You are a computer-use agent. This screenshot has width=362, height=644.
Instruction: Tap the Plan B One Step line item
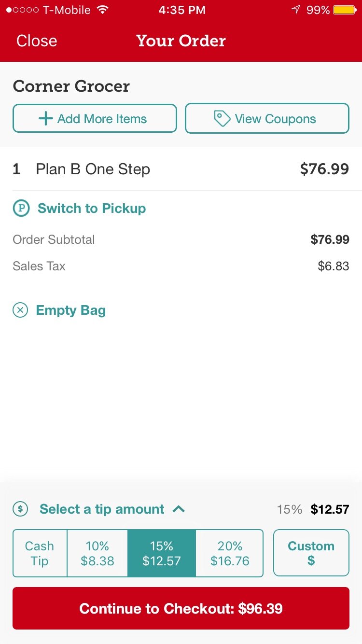93,169
